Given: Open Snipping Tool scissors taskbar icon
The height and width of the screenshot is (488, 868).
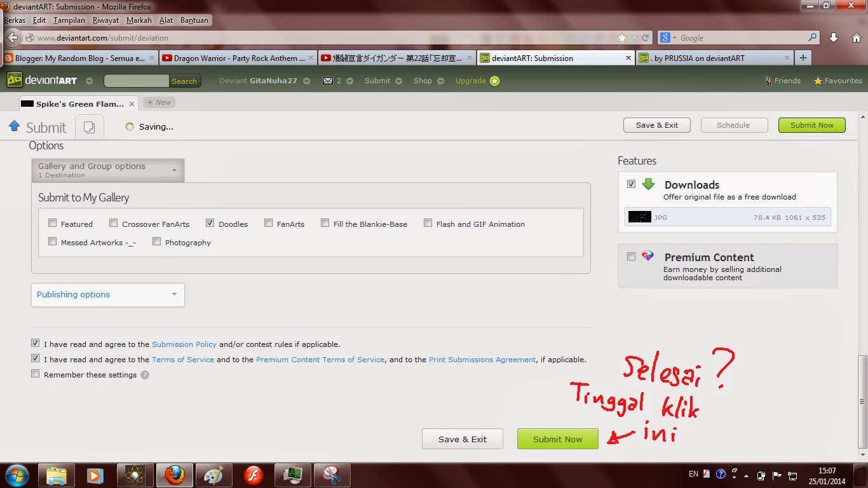Looking at the screenshot, I should 332,475.
